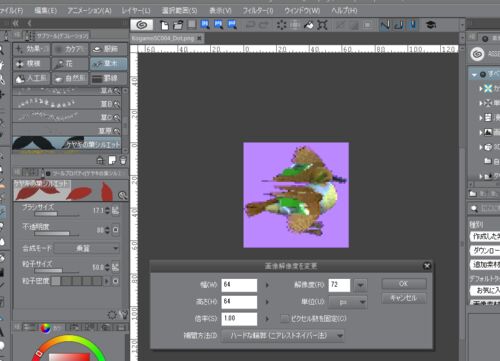Click the 不透明度 value stepper
Screen dimensions: 500x361
coord(107,230)
